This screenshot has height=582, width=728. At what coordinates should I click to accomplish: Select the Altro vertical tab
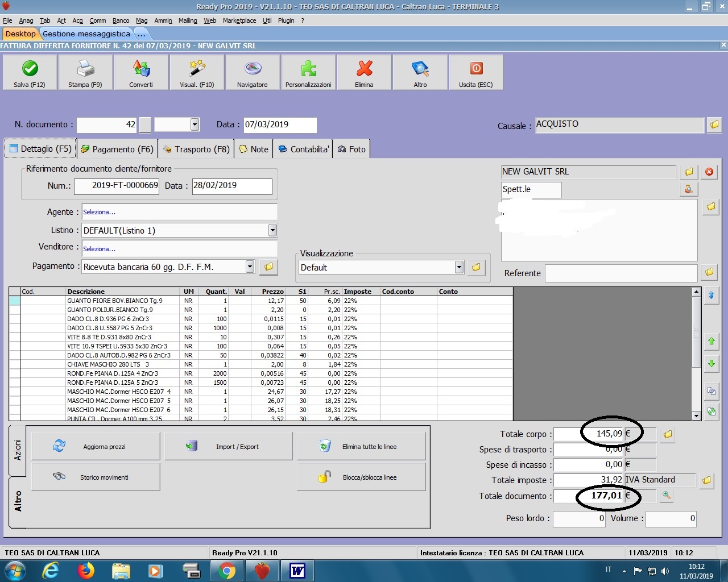[x=18, y=501]
